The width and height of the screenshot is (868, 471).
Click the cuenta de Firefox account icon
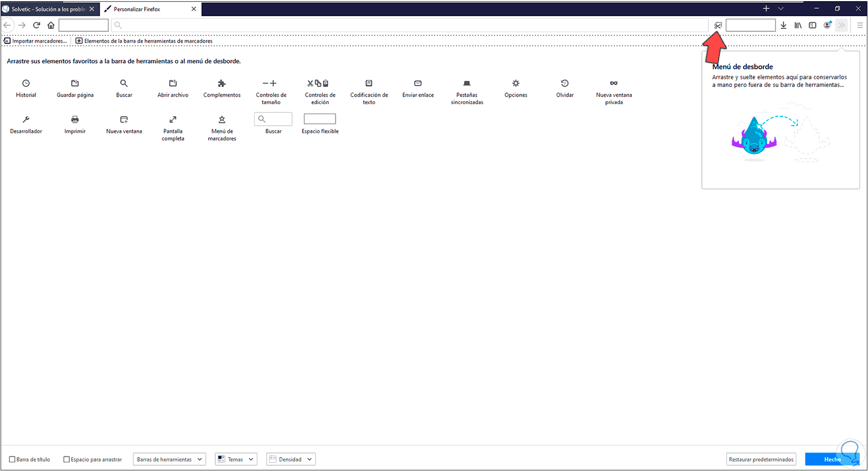coord(827,25)
